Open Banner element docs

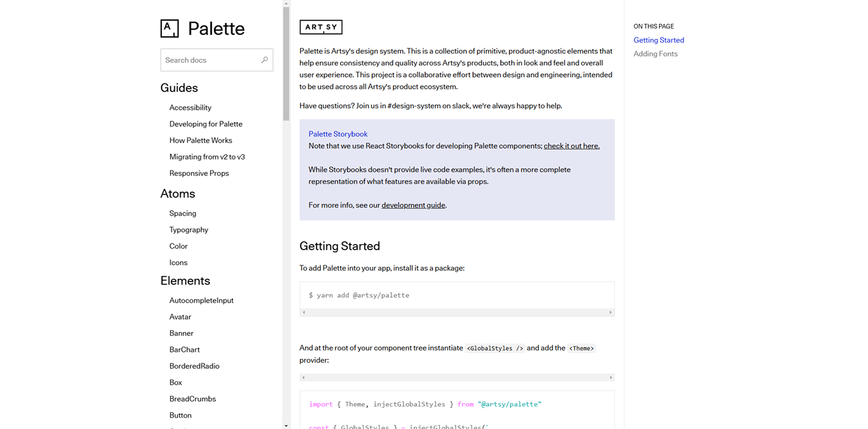click(181, 334)
